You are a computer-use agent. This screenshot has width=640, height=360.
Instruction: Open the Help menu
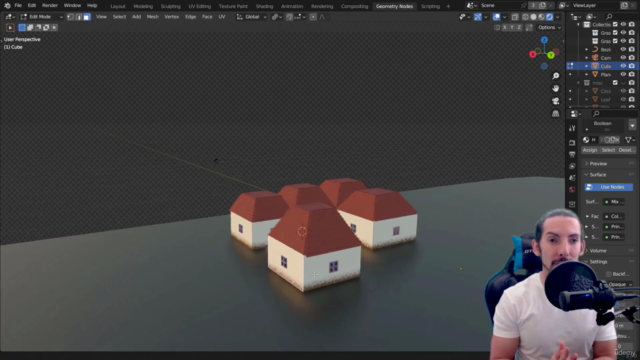pyautogui.click(x=92, y=6)
